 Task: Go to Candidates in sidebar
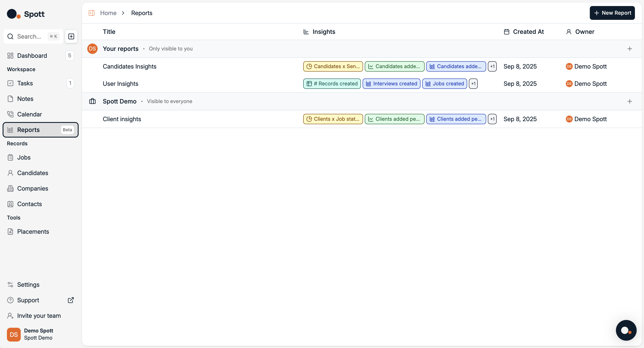[x=32, y=173]
